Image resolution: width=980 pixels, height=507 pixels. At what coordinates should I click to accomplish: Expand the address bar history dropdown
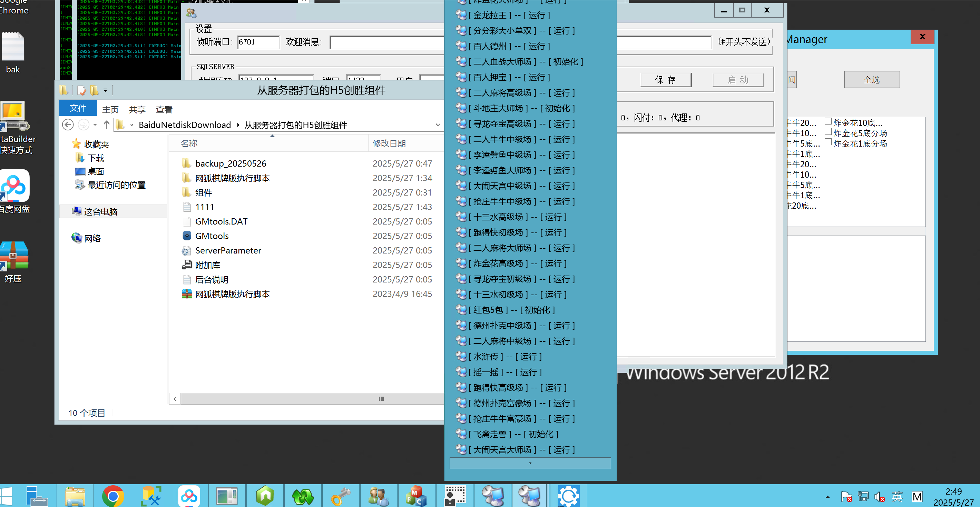click(438, 125)
